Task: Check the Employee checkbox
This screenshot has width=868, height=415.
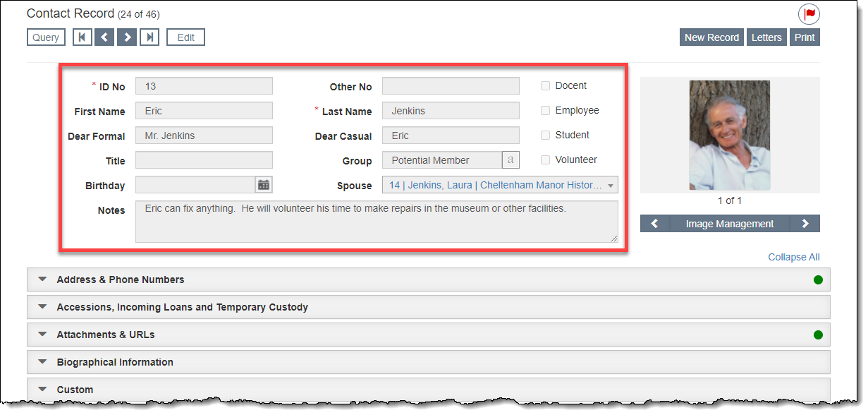Action: [x=545, y=111]
